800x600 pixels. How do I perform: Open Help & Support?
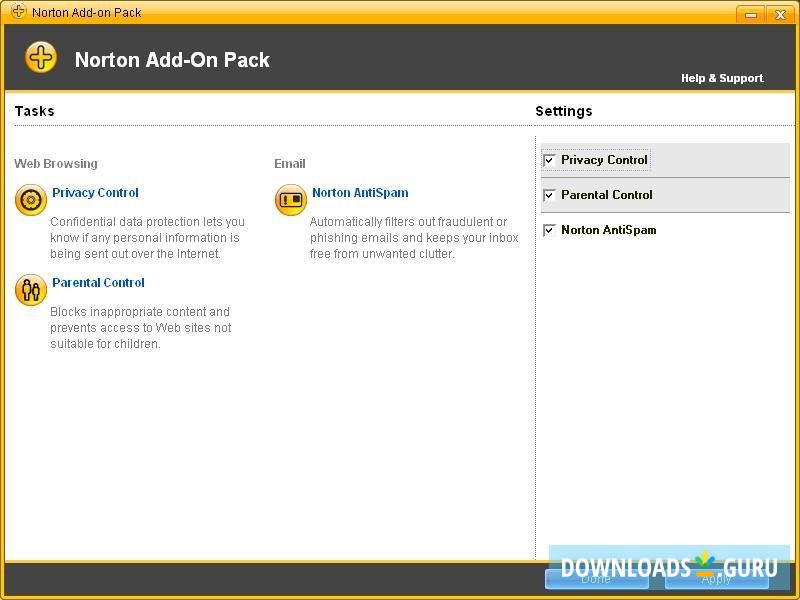click(x=722, y=78)
